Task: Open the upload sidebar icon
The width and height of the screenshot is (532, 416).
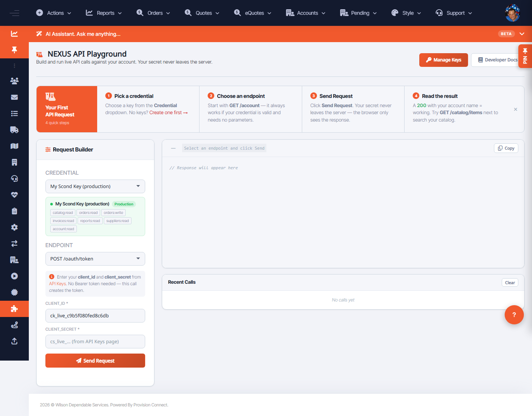Action: (14, 341)
